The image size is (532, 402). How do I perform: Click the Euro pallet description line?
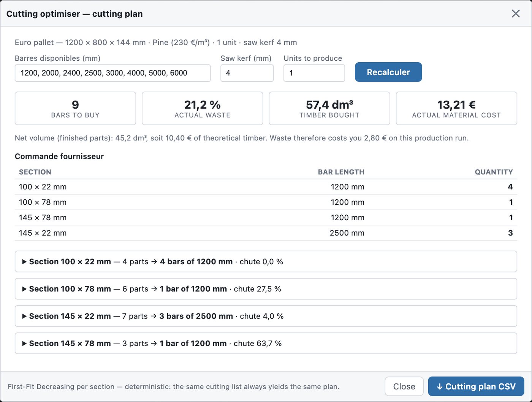(x=156, y=43)
